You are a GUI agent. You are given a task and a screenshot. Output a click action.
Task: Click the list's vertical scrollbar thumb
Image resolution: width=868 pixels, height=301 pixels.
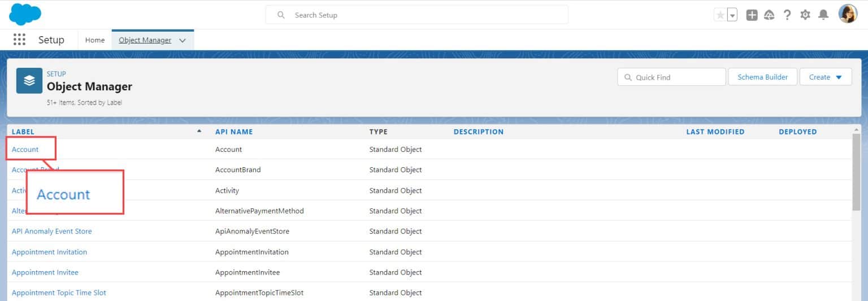(x=857, y=172)
